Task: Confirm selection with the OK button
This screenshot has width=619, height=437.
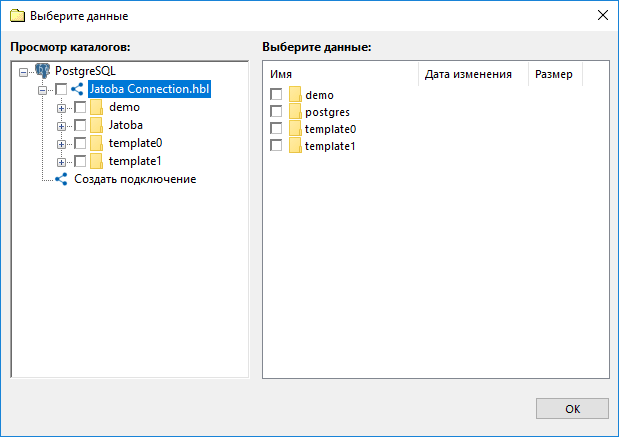Action: [x=572, y=409]
